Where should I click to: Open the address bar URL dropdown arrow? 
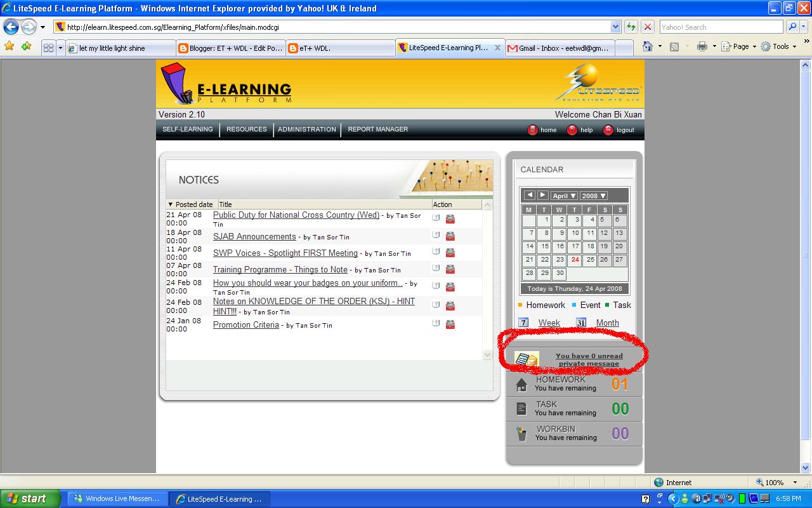(x=615, y=27)
